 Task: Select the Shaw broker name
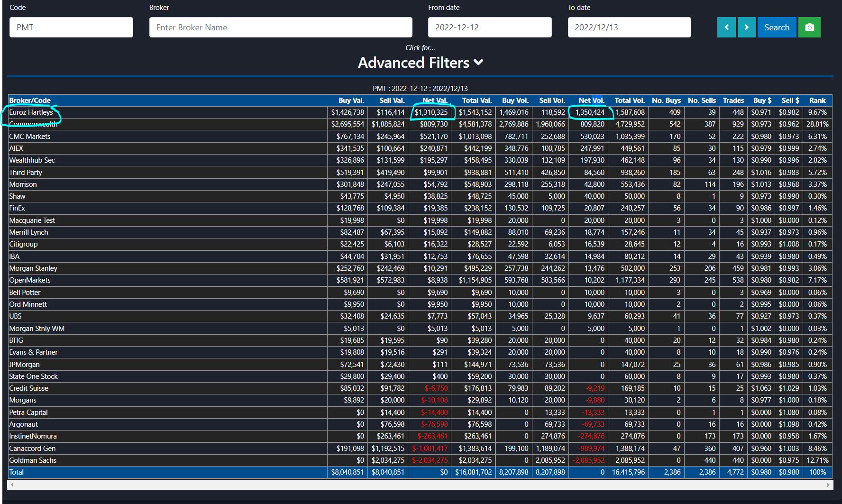click(17, 196)
